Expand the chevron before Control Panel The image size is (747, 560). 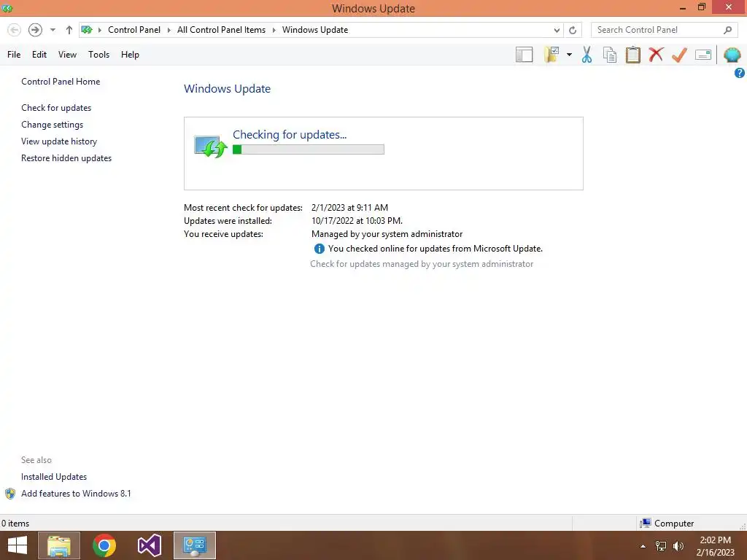pyautogui.click(x=100, y=30)
